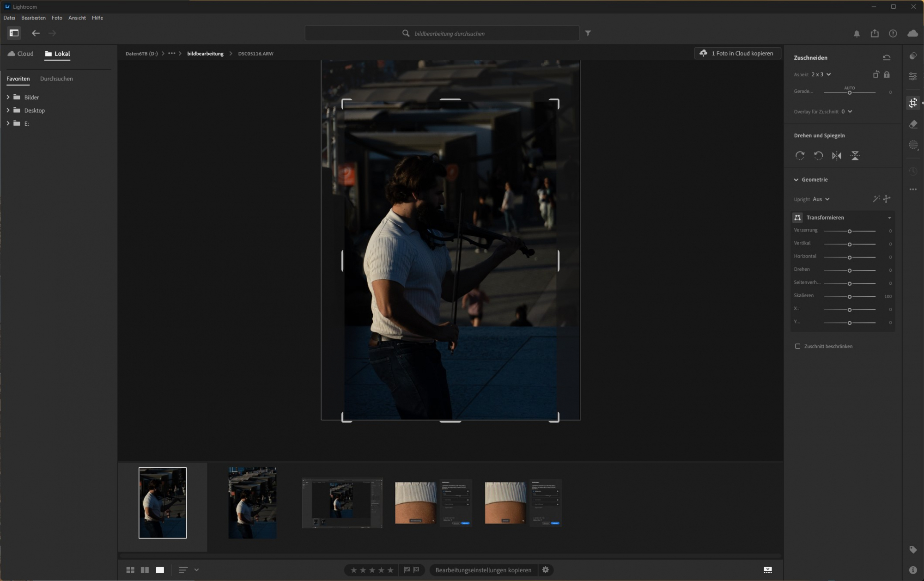This screenshot has height=581, width=924.
Task: Open the edit sliders panel
Action: pyautogui.click(x=913, y=76)
